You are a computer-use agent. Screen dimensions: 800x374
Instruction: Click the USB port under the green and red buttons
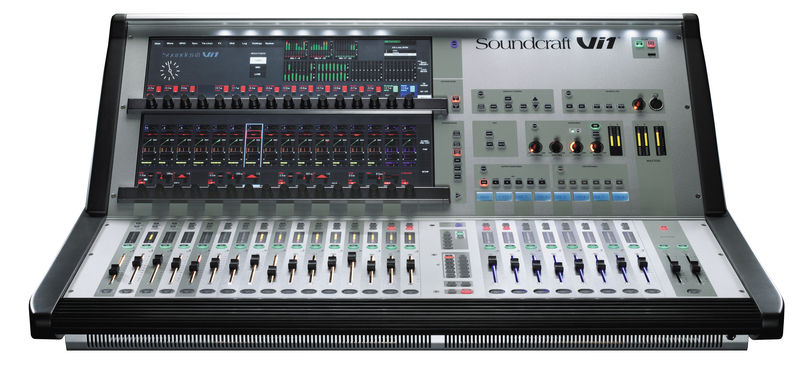point(651,54)
